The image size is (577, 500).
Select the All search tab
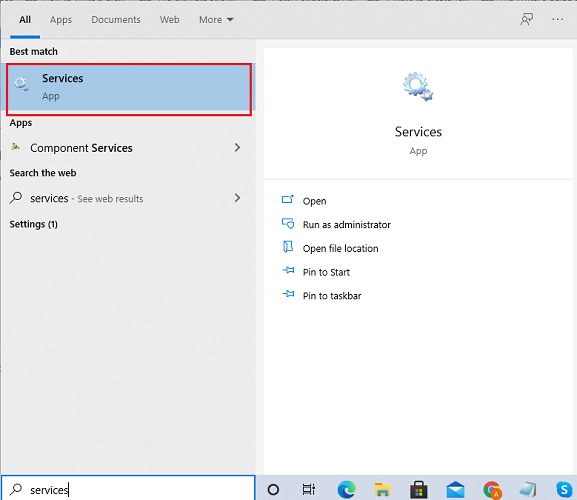[25, 19]
